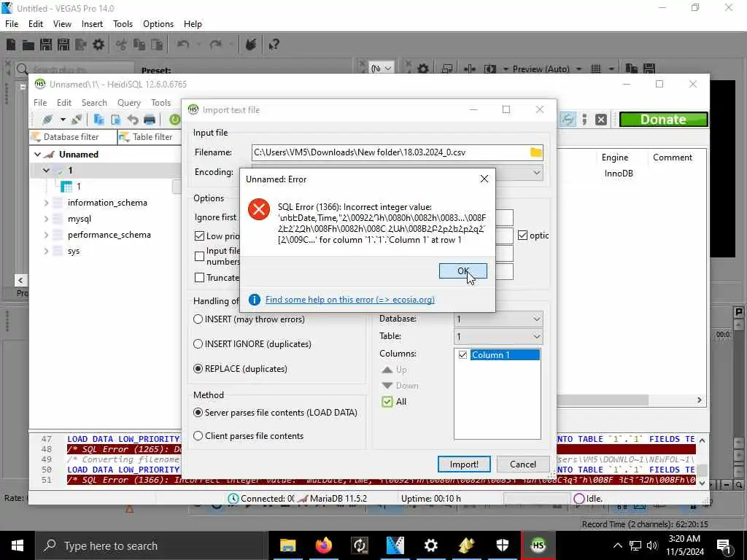Open the Encoding dropdown
Image resolution: width=747 pixels, height=560 pixels.
coord(536,172)
